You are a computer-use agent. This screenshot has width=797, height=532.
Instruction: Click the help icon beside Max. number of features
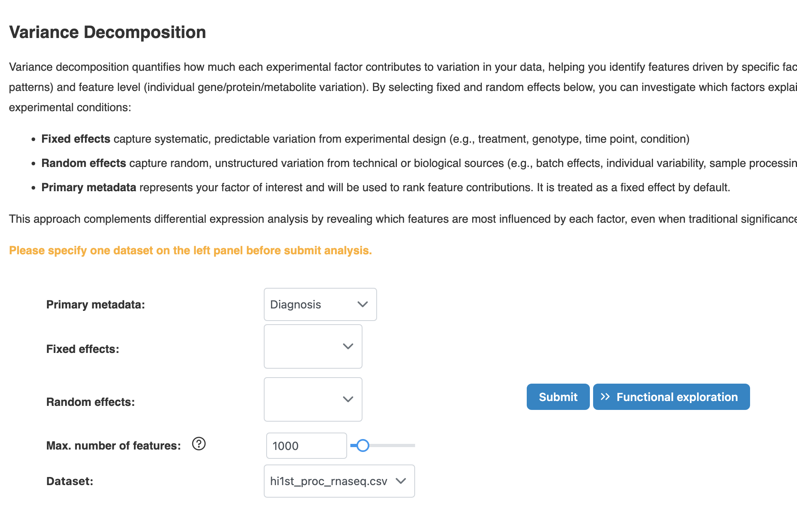[199, 444]
